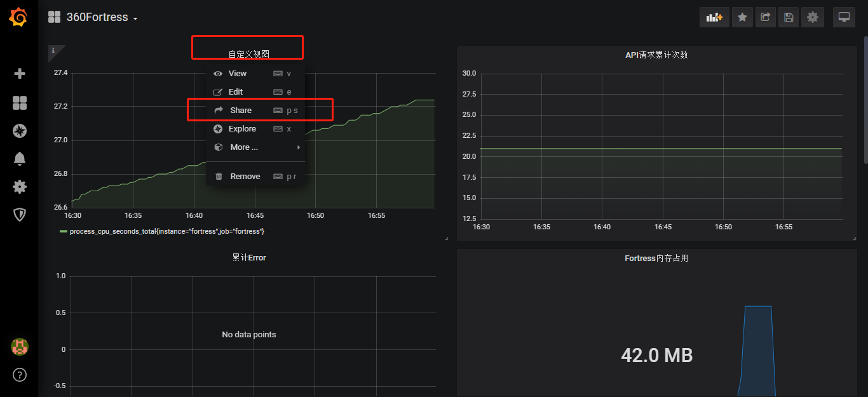The image size is (868, 397).
Task: Open Configuration gear icon in sidebar
Action: coord(20,187)
